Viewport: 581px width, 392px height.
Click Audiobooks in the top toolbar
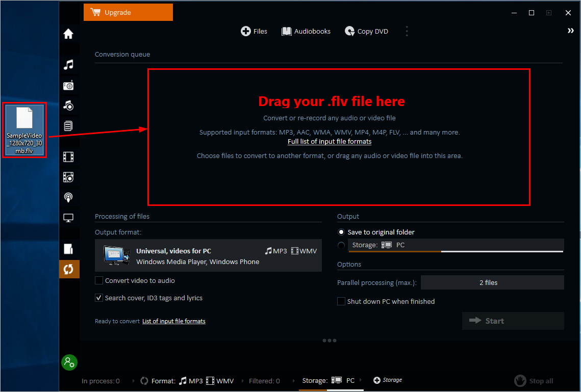pyautogui.click(x=306, y=31)
